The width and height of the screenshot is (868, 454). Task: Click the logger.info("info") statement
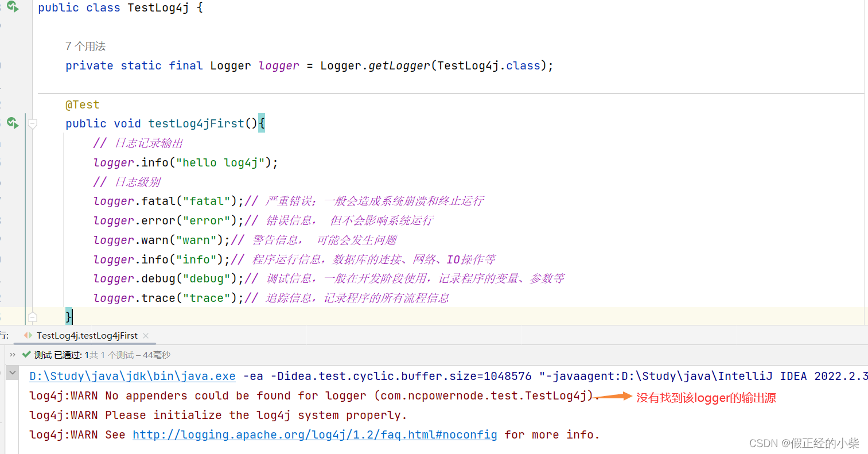click(x=162, y=259)
